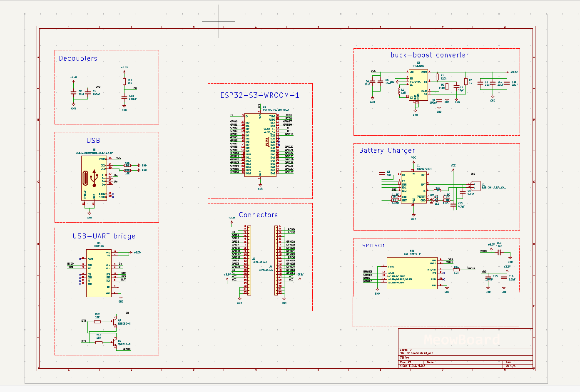Click the battery charger IC U1
Image resolution: width=580 pixels, height=392 pixels.
tap(413, 187)
